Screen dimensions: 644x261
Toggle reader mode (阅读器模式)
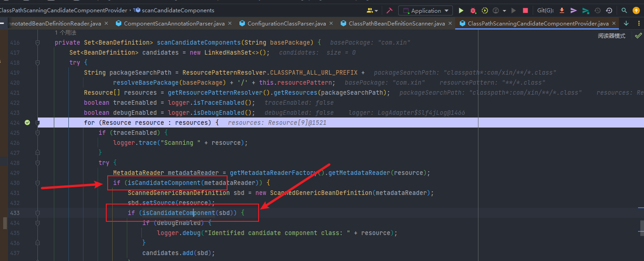(612, 36)
